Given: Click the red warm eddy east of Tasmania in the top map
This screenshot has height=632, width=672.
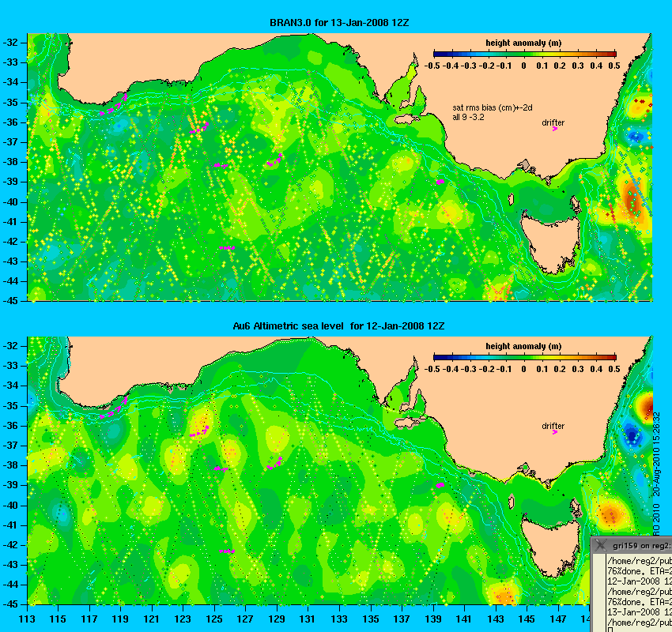Looking at the screenshot, I should 632,201.
